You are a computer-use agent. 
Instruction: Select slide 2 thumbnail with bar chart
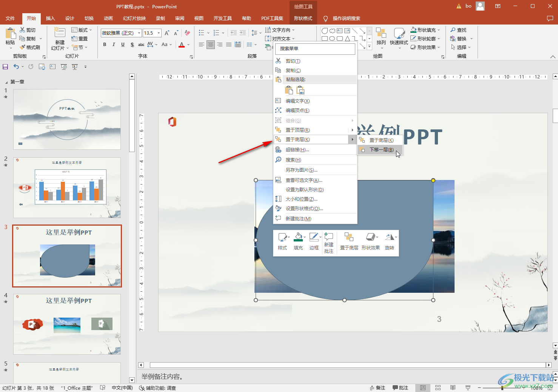pyautogui.click(x=67, y=188)
